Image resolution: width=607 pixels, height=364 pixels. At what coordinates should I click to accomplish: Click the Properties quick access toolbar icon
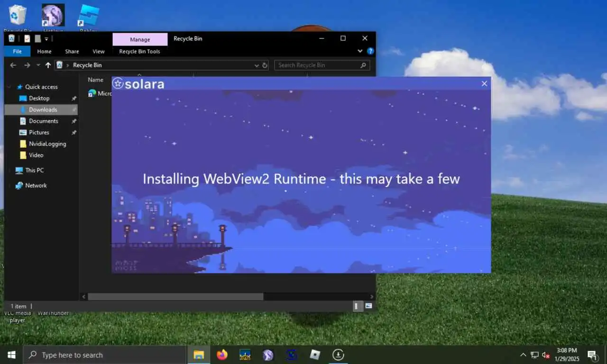[x=27, y=39]
